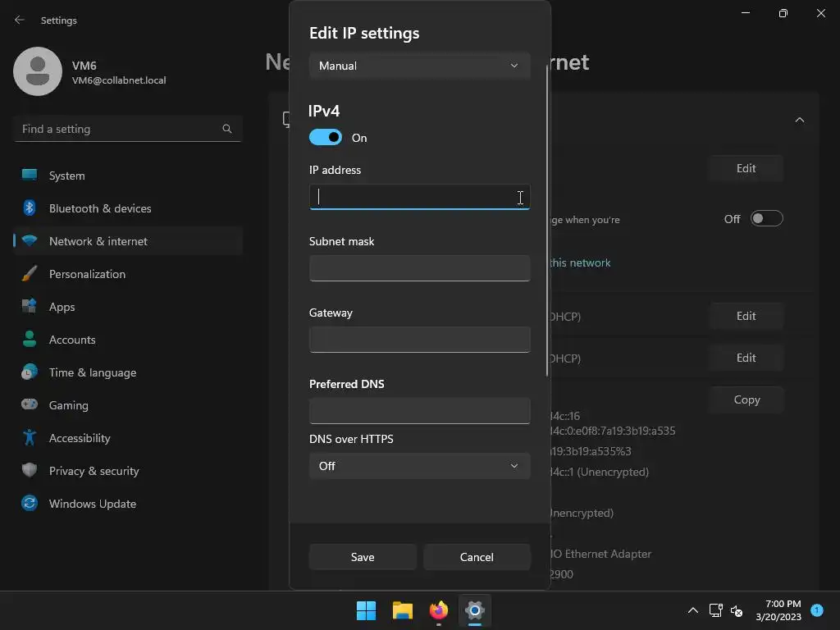Open Firefox from the taskbar
840x630 pixels.
[439, 610]
